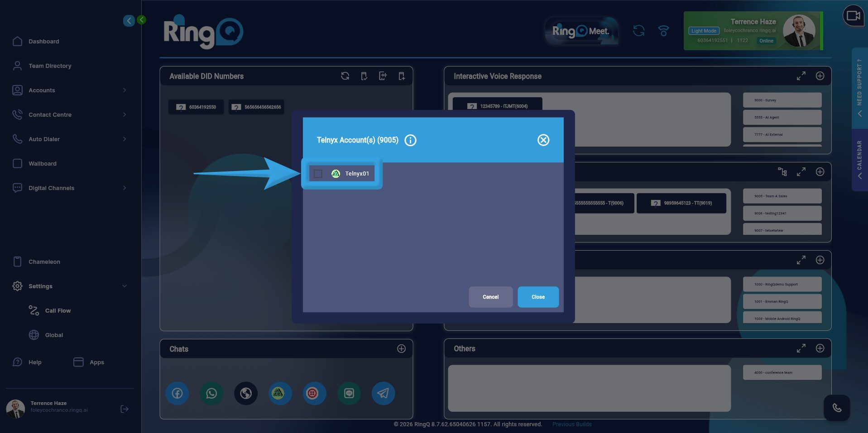Expand the Interactive Voice Response panel
Screen dimensions: 868x433
801,76
